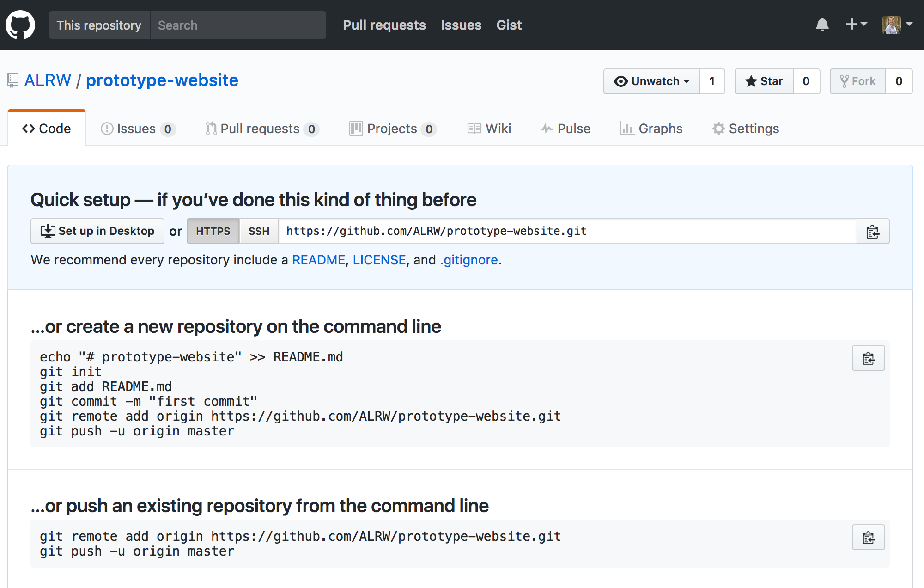
Task: Open the Issues tab
Action: [x=138, y=129]
